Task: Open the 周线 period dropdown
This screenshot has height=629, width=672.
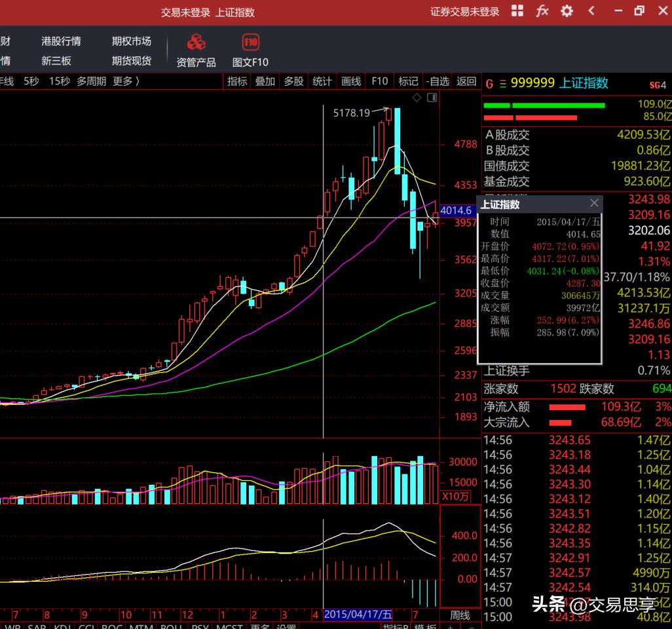Action: click(x=459, y=615)
